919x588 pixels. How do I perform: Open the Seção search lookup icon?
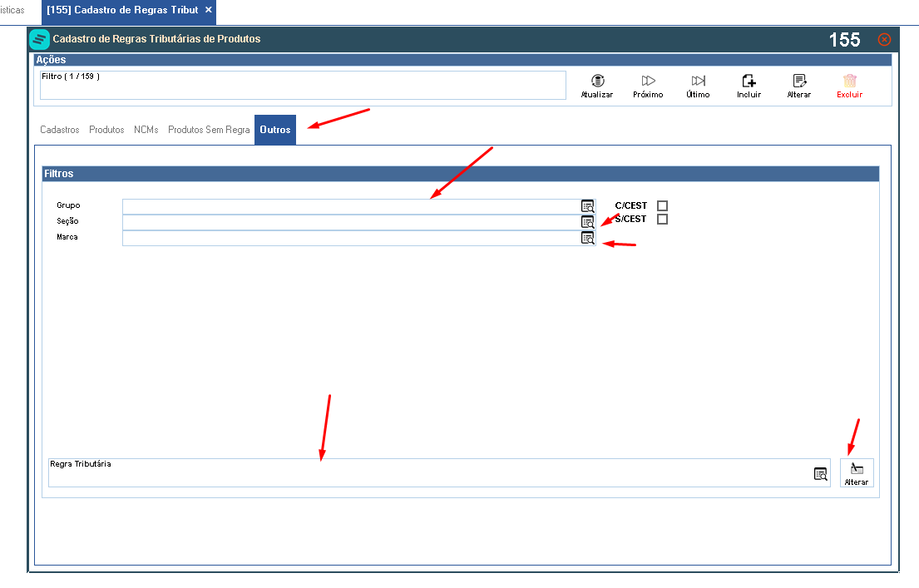[x=587, y=222]
